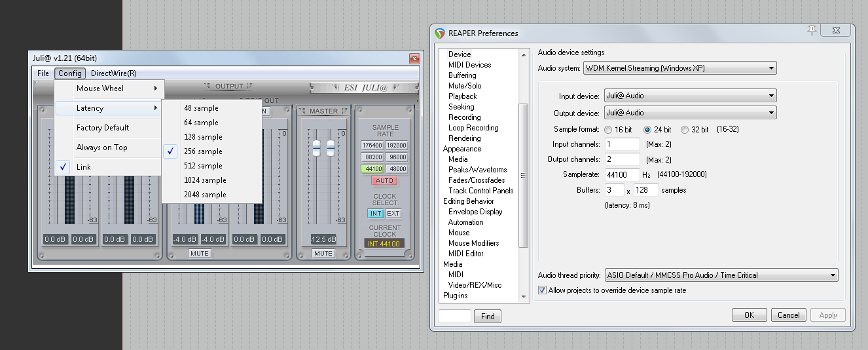Image resolution: width=868 pixels, height=350 pixels.
Task: Open the Audio system dropdown
Action: pos(680,68)
